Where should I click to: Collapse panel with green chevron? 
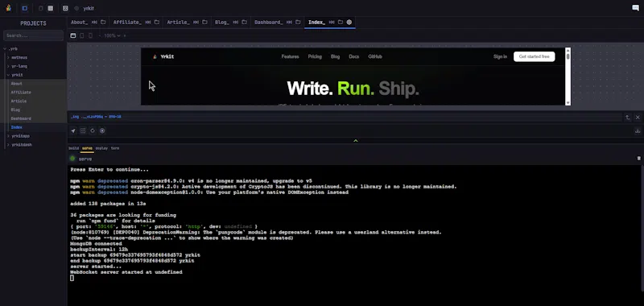(356, 140)
